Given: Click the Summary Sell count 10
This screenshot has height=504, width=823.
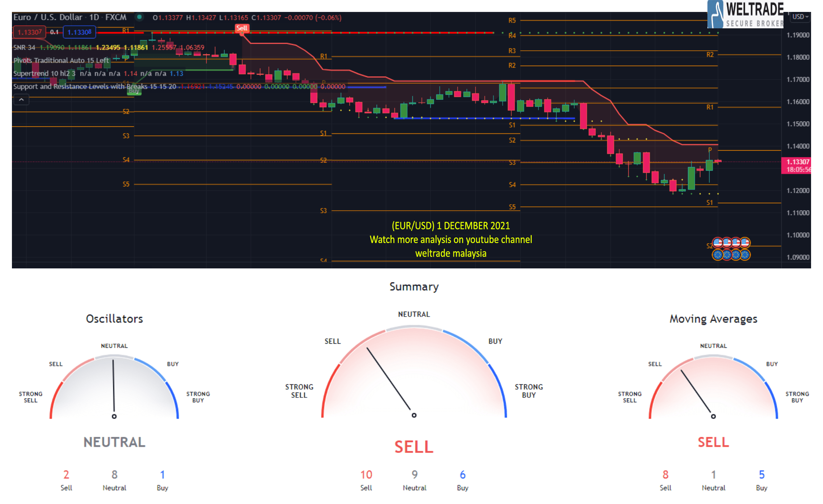Looking at the screenshot, I should click(x=366, y=475).
